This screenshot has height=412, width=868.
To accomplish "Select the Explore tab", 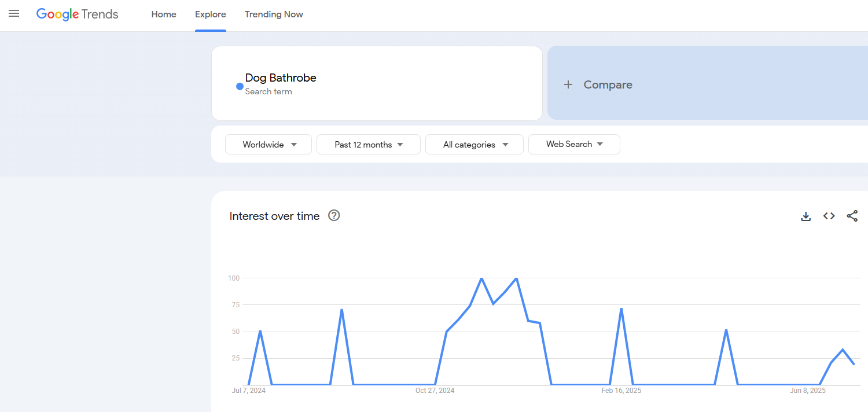I will pyautogui.click(x=210, y=14).
